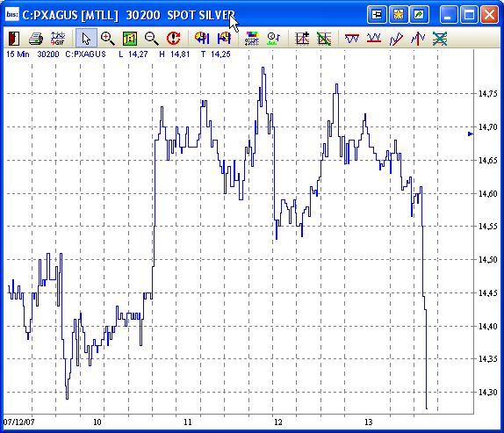Click the 14,40 price axis label
This screenshot has width=504, height=433.
click(x=488, y=326)
